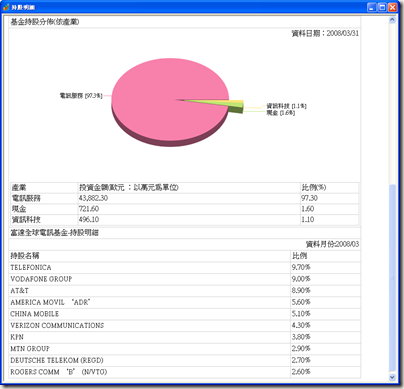Click the vertical scrollbar thumb
Screen dimensions: 404x389
click(x=392, y=278)
